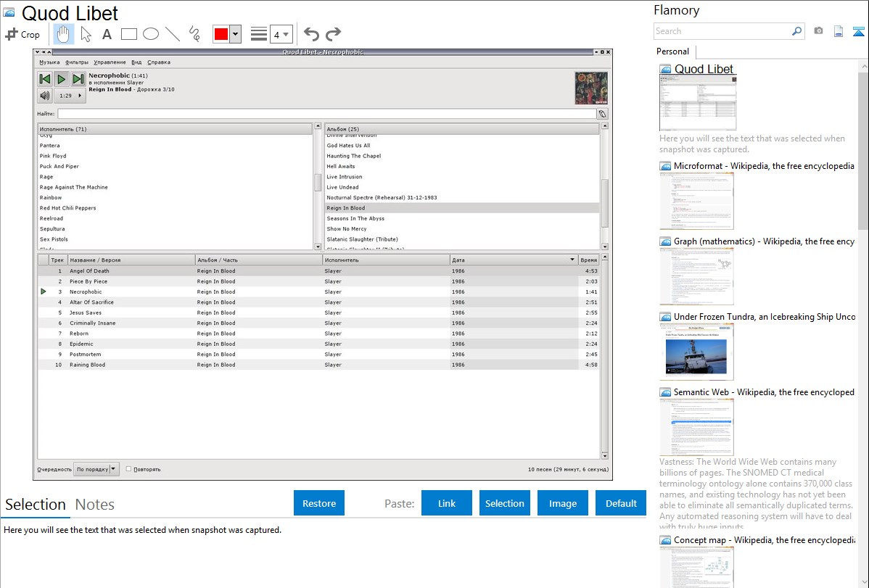This screenshot has height=588, width=869.
Task: Switch to the Notes tab
Action: [x=94, y=505]
